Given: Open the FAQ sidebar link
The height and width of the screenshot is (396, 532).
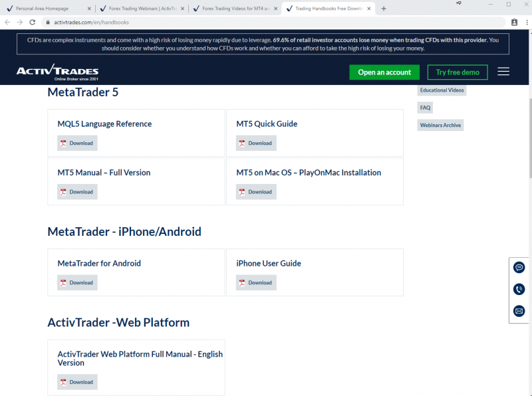Looking at the screenshot, I should [x=425, y=108].
